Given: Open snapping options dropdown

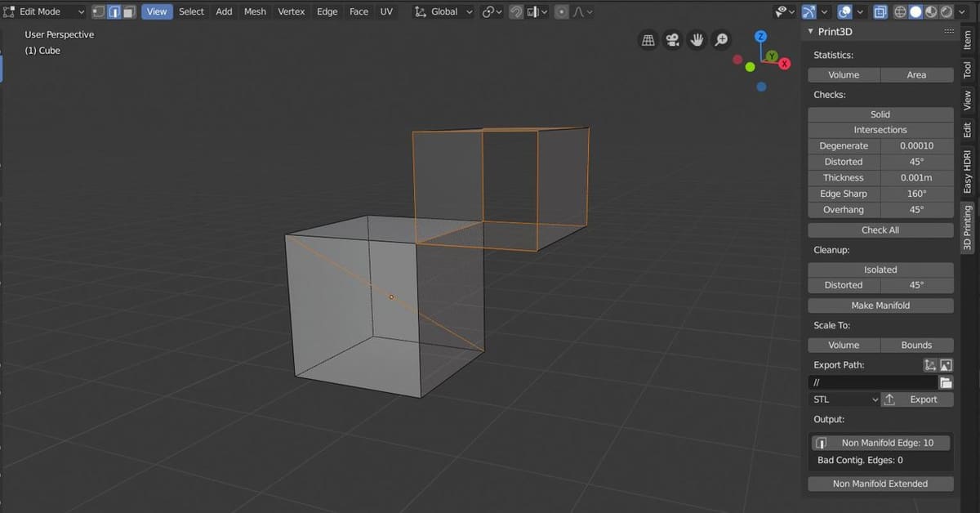Looking at the screenshot, I should [x=537, y=11].
